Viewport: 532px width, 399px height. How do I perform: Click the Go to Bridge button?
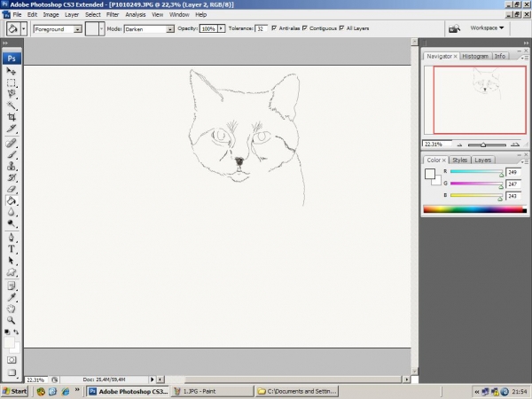455,28
